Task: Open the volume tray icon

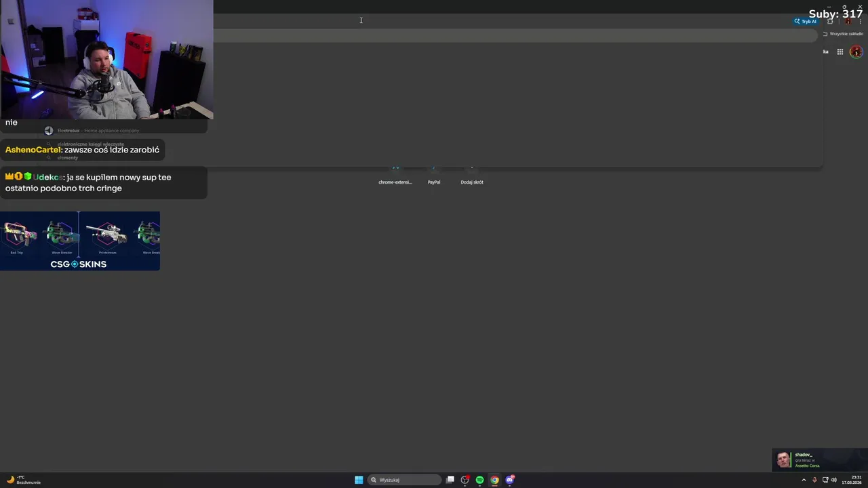Action: [833, 480]
